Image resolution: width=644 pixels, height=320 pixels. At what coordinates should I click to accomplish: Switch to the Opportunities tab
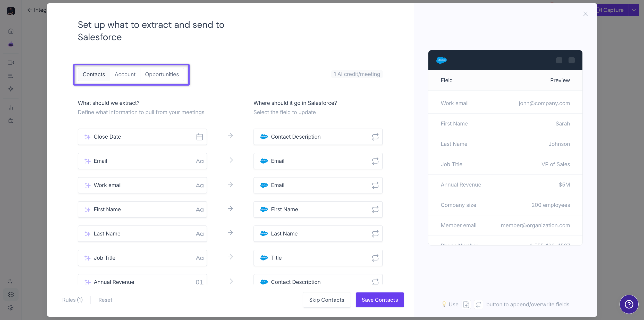pos(162,74)
